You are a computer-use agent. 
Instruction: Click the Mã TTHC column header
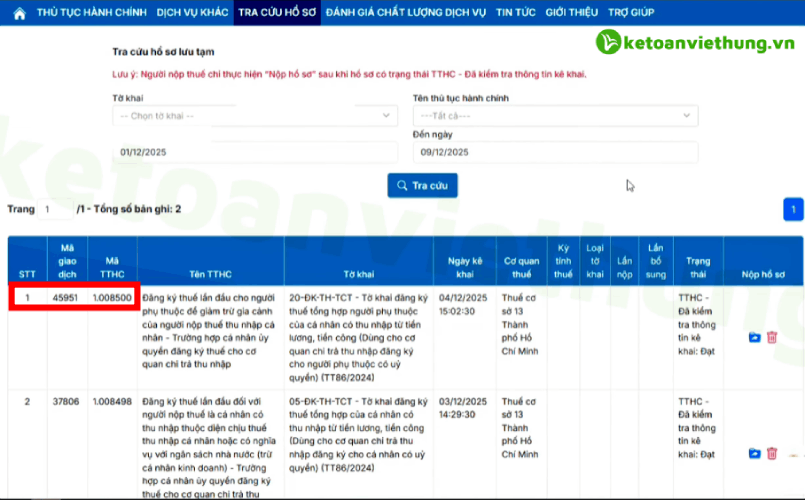tap(112, 261)
